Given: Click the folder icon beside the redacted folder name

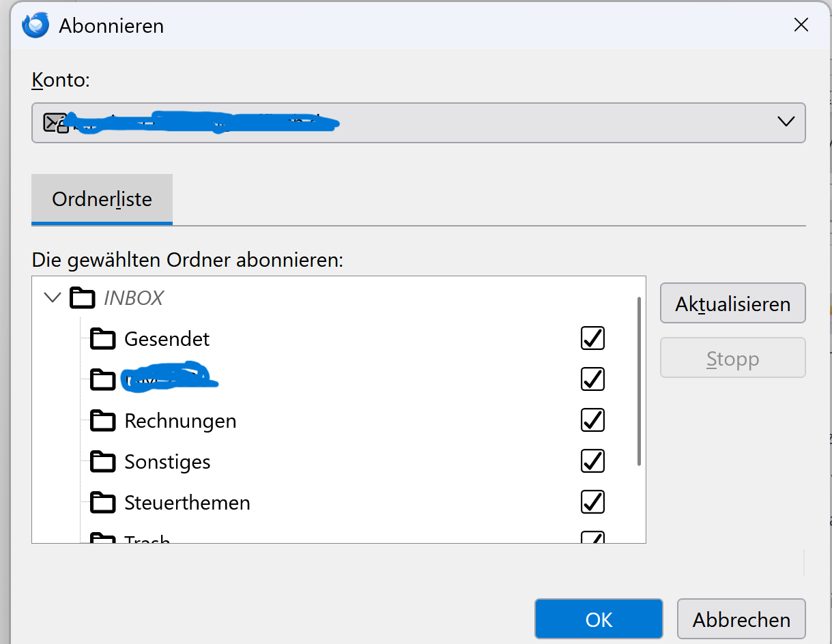Looking at the screenshot, I should click(103, 379).
